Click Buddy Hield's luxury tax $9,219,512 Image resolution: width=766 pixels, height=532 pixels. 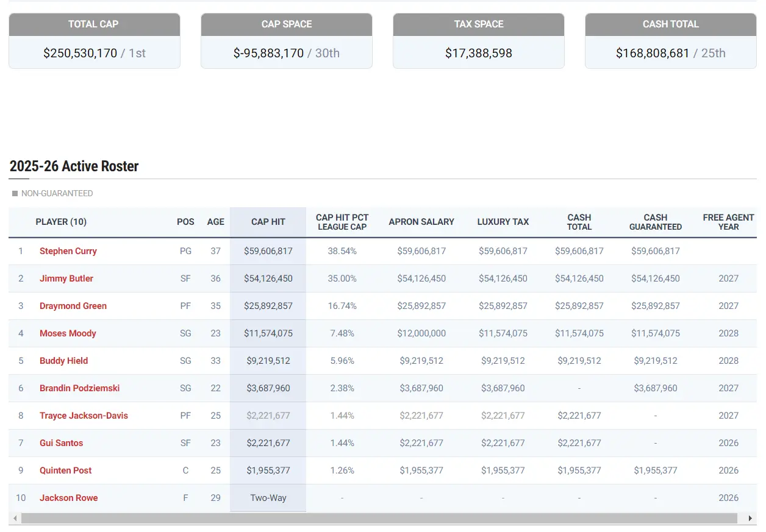[x=503, y=361]
